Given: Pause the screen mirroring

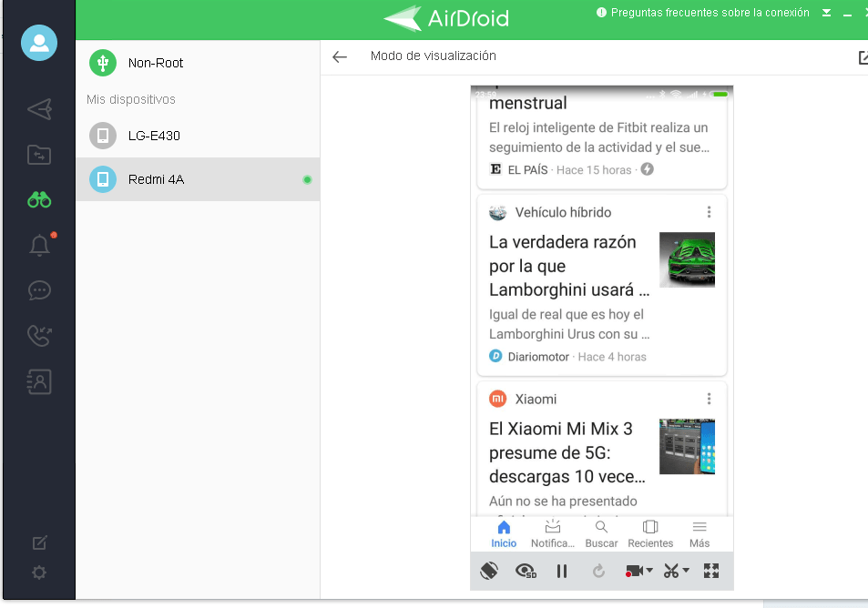Looking at the screenshot, I should point(562,571).
